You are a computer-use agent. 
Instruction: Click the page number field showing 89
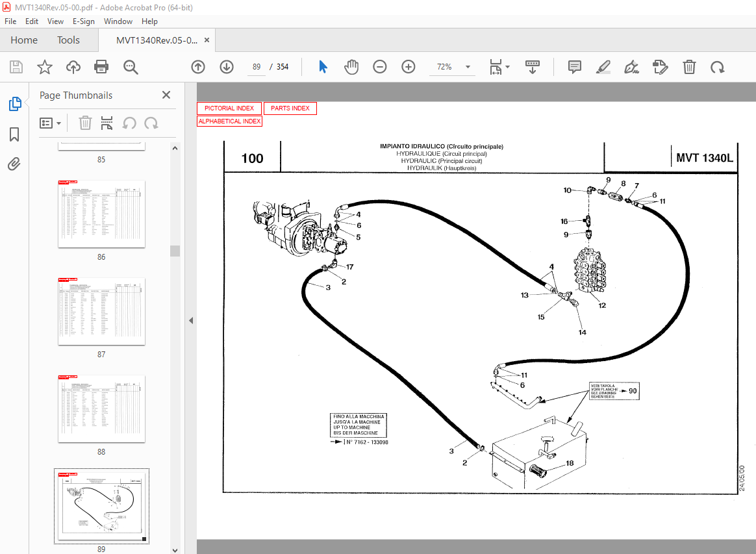click(257, 67)
